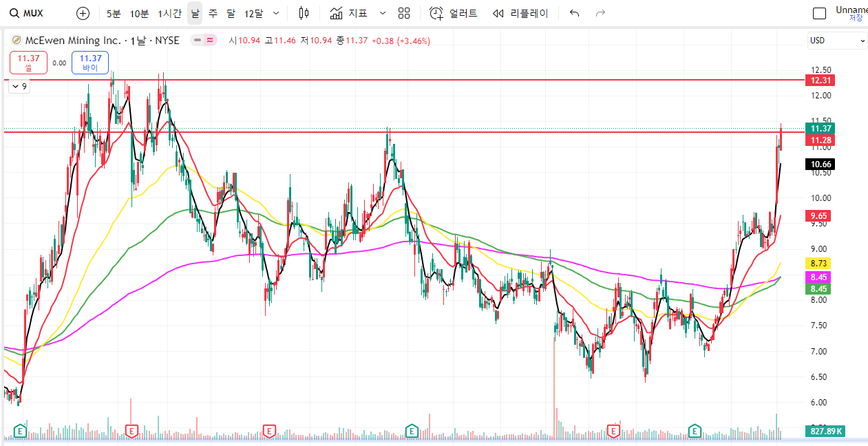Click the green 8.45 moving average label
The height and width of the screenshot is (446, 868).
coord(819,289)
